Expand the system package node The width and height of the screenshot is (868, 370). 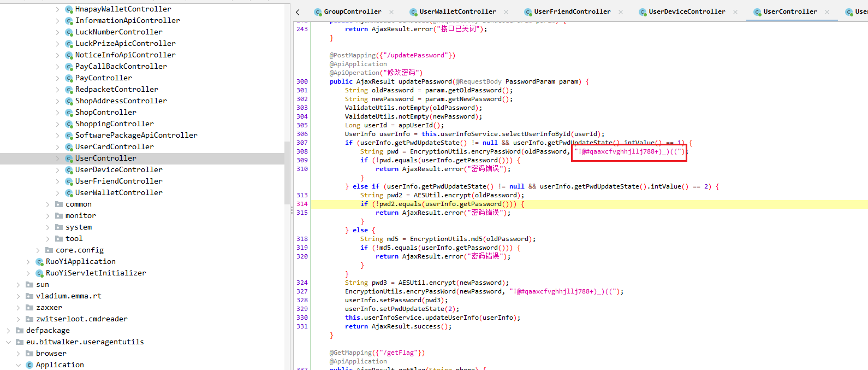[48, 227]
